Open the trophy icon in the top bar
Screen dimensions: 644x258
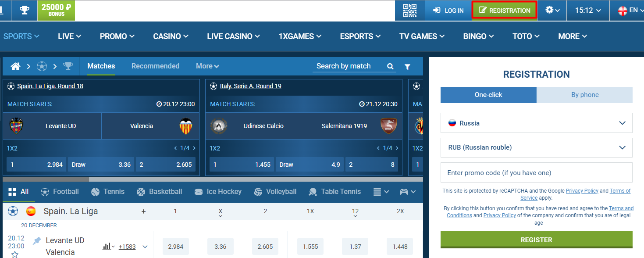(25, 10)
